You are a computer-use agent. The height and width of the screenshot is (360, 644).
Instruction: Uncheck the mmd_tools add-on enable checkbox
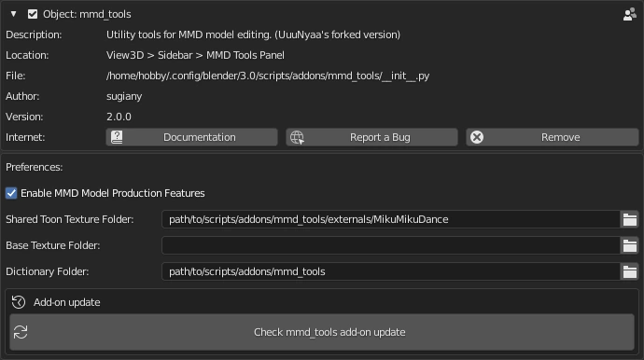33,14
